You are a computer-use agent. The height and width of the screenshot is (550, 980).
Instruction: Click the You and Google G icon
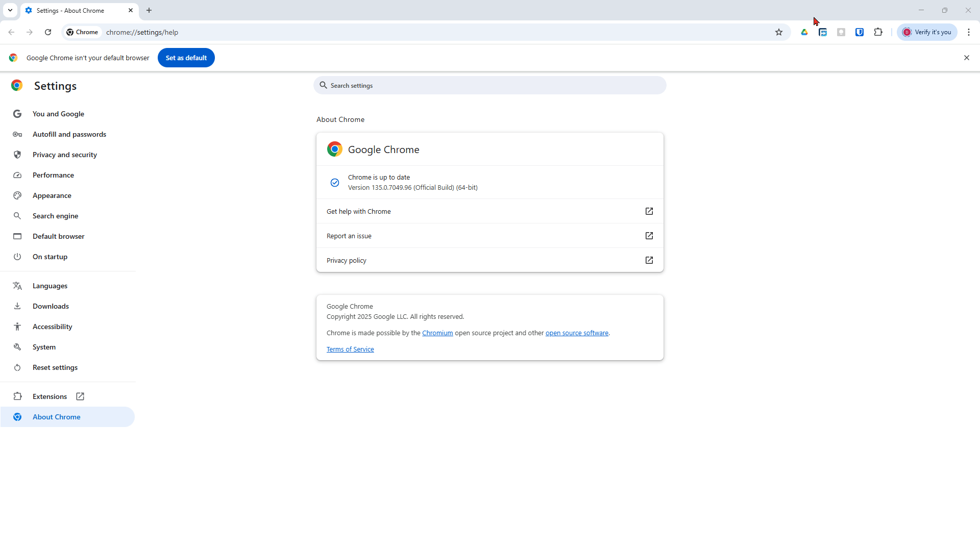pos(17,114)
